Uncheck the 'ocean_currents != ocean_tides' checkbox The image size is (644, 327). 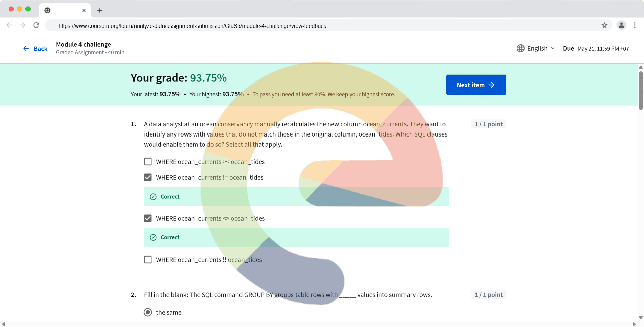coord(148,177)
